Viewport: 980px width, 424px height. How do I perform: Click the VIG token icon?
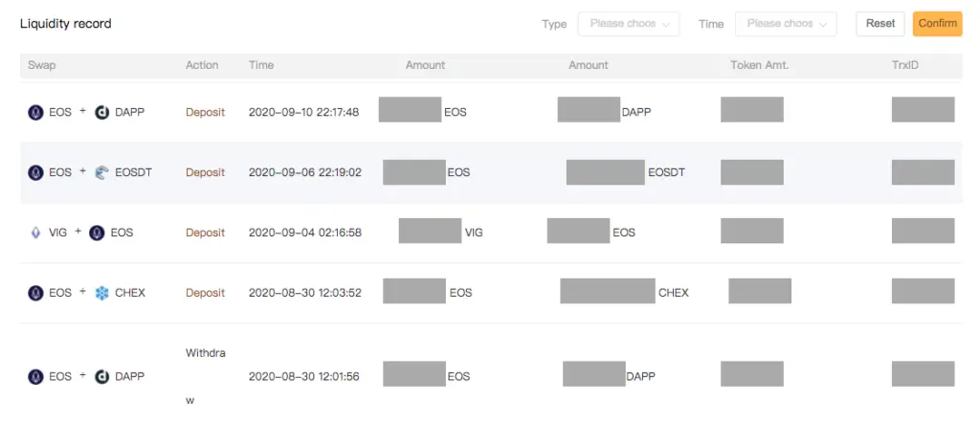click(35, 233)
